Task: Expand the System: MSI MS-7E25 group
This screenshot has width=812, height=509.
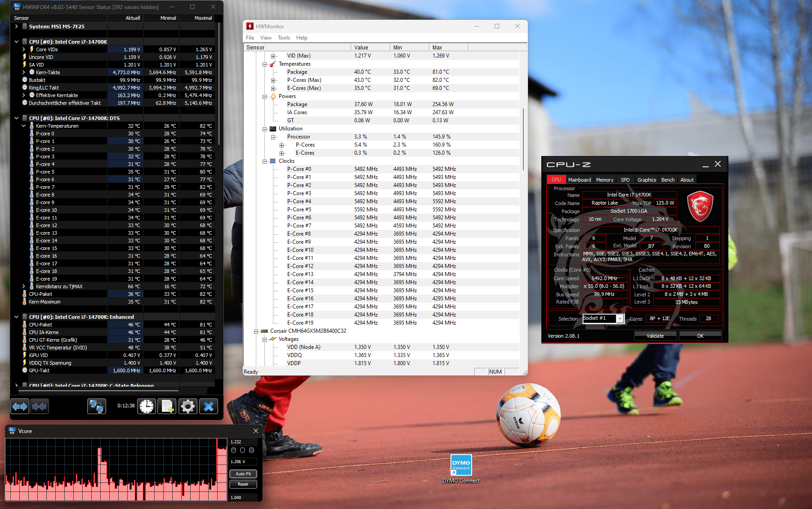Action: [x=17, y=27]
